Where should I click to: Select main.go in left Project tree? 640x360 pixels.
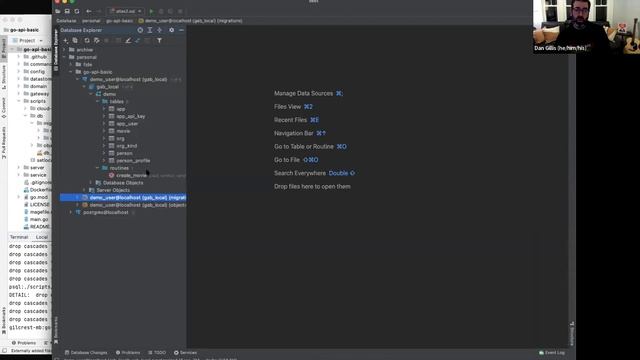[x=39, y=219]
